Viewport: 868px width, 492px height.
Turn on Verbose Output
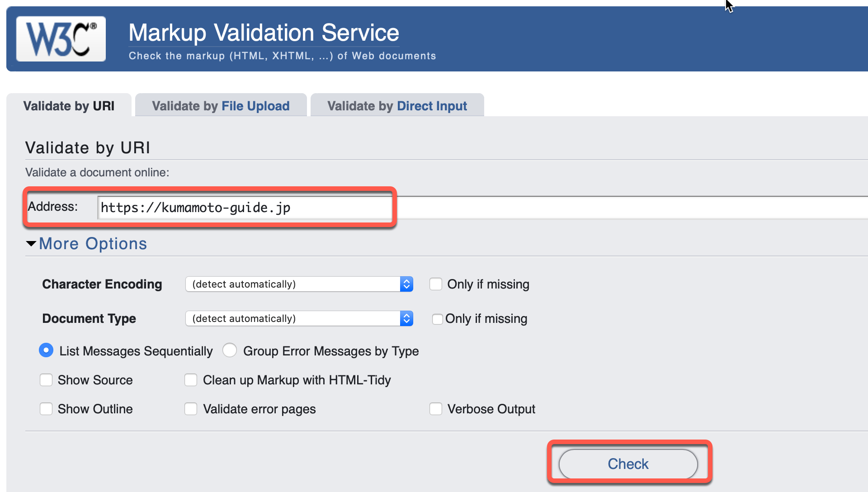coord(436,409)
